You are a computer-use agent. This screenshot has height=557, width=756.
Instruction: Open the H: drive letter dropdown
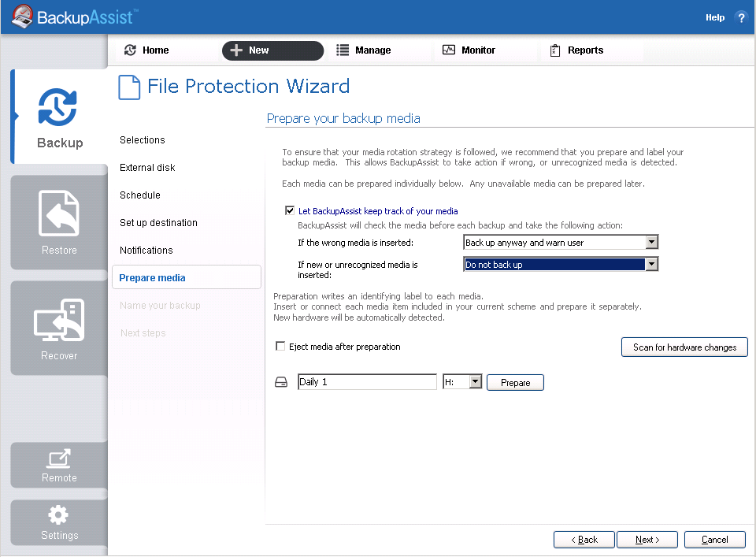pos(476,382)
